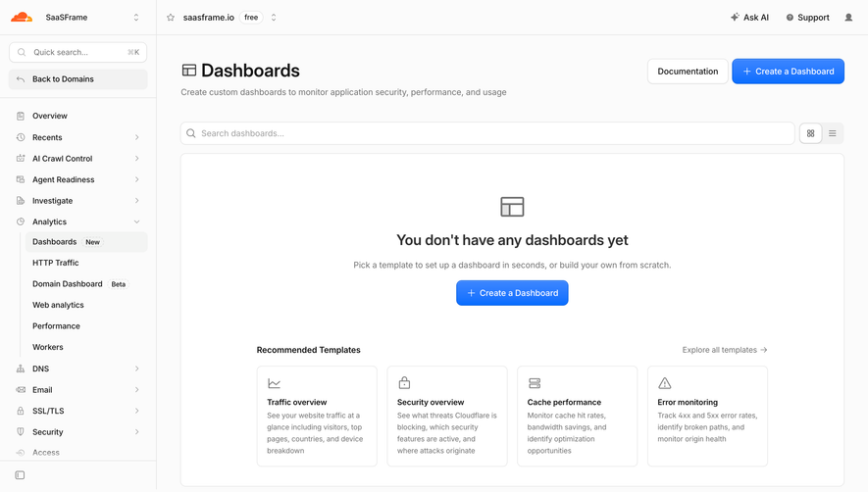This screenshot has width=868, height=492.
Task: Choose the Traffic overview template card
Action: (x=317, y=417)
